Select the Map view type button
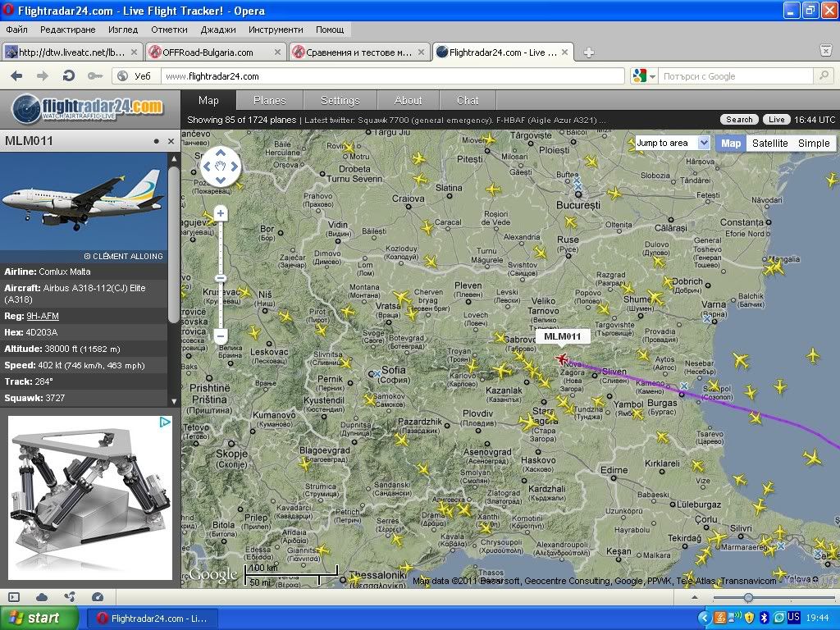This screenshot has width=840, height=630. click(731, 143)
